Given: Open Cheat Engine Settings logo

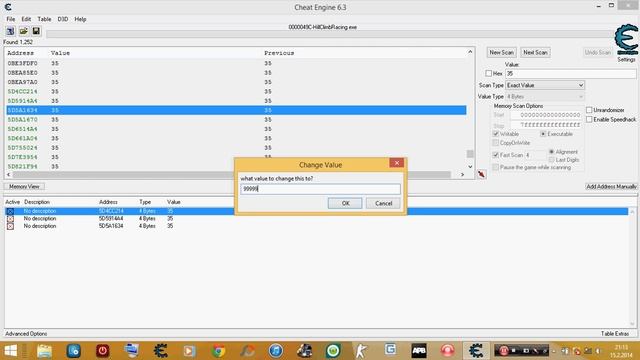Looking at the screenshot, I should click(626, 41).
